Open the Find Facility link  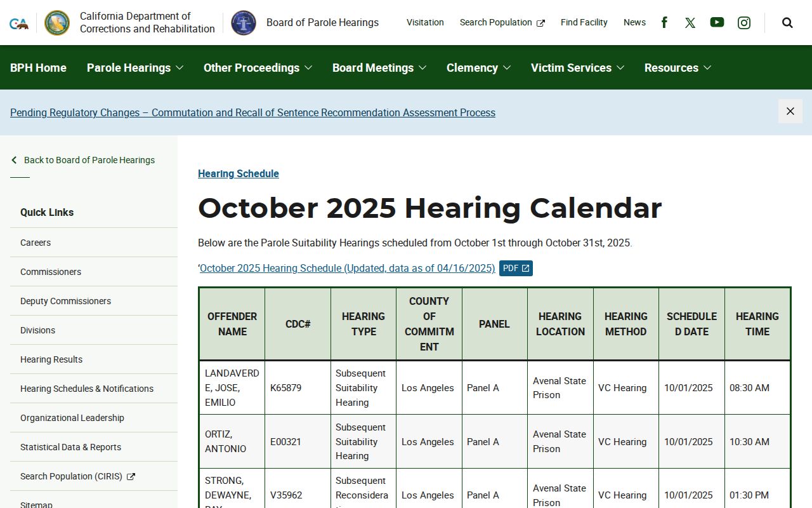click(584, 22)
